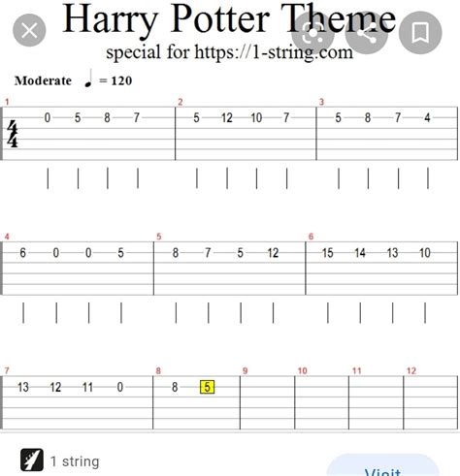460x476 pixels.
Task: Tap the share icon
Action: coord(367,33)
